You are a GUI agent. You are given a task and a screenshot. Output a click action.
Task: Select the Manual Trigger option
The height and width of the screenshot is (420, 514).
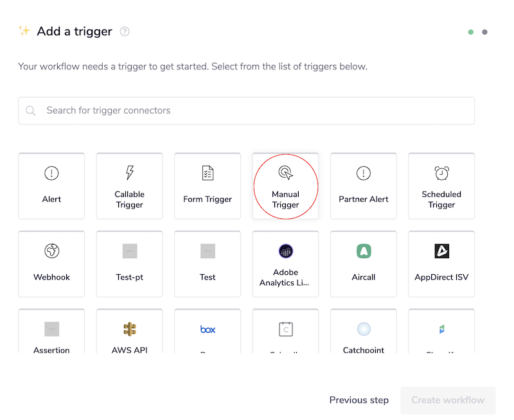coord(285,186)
